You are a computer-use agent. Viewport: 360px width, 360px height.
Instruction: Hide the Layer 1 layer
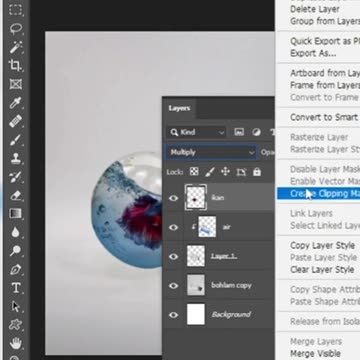coord(173,256)
